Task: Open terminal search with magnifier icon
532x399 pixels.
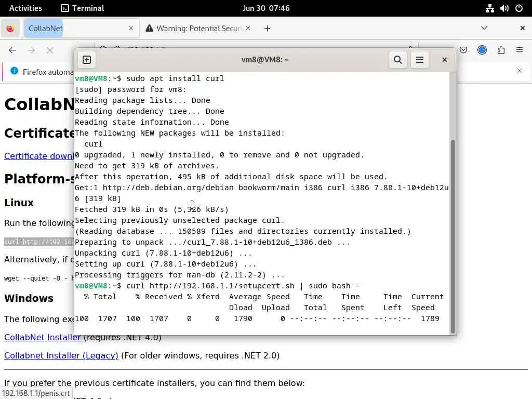Action: tap(397, 60)
